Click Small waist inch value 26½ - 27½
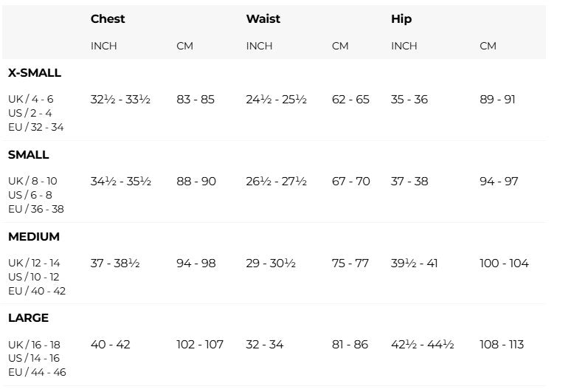Screen dimensions: 588x389 (276, 181)
